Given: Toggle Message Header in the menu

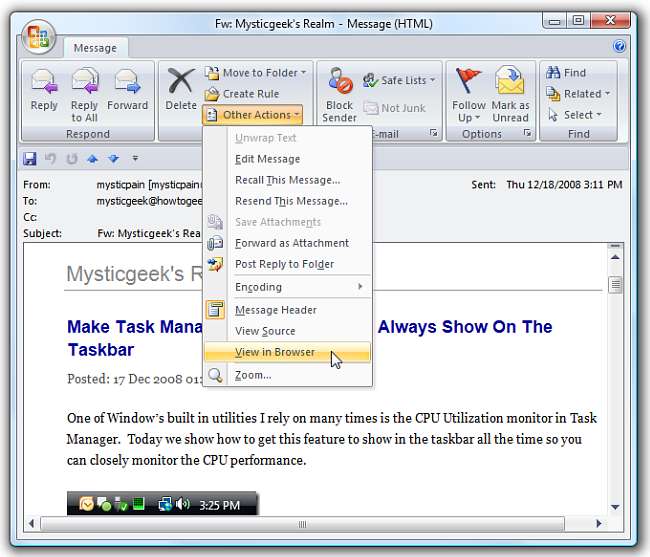Looking at the screenshot, I should (276, 310).
